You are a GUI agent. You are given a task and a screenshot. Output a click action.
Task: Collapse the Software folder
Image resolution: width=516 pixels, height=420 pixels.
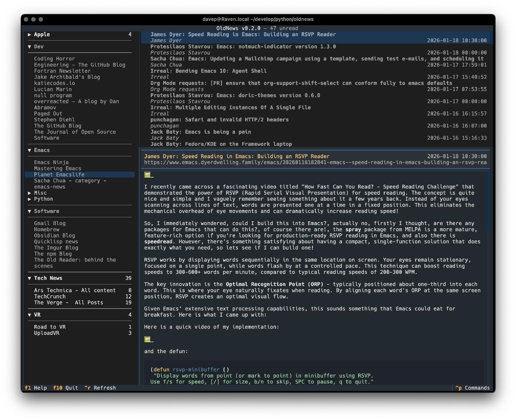click(30, 211)
